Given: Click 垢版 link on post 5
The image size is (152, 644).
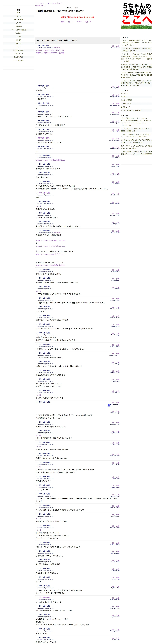Looking at the screenshot, I should [113, 112].
